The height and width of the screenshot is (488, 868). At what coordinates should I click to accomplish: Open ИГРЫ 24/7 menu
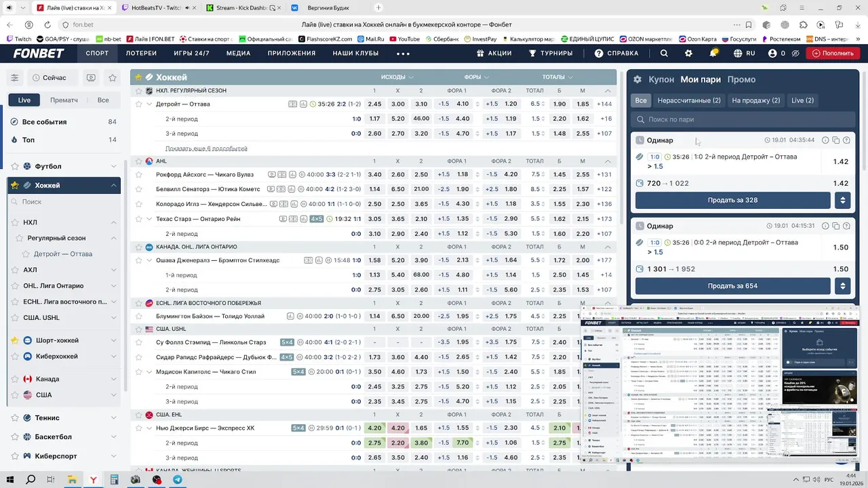coord(191,53)
